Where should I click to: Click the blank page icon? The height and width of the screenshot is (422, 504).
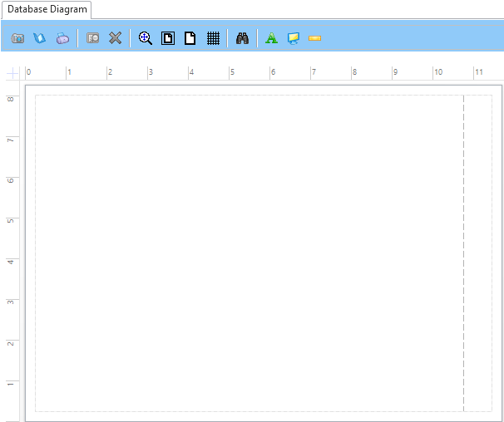[x=190, y=38]
